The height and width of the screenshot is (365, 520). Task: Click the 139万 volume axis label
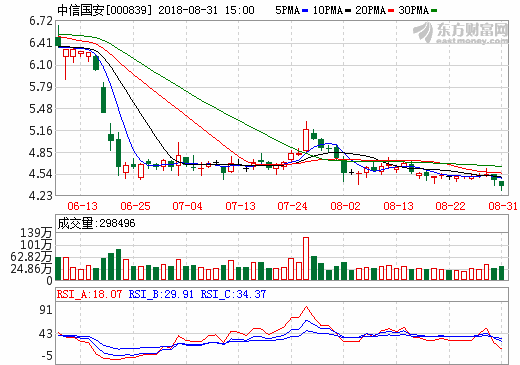(x=36, y=233)
